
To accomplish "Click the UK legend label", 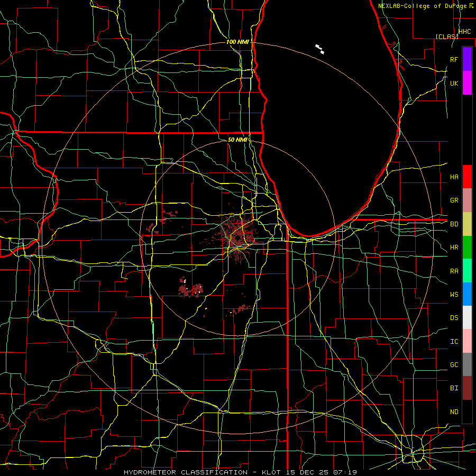I will point(454,83).
